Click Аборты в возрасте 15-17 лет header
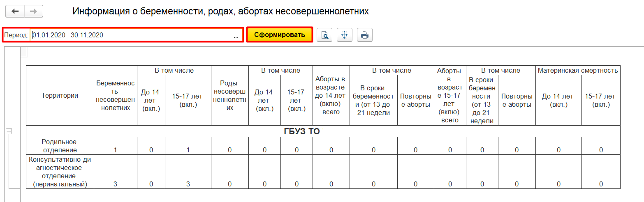644x202 pixels. [x=450, y=96]
